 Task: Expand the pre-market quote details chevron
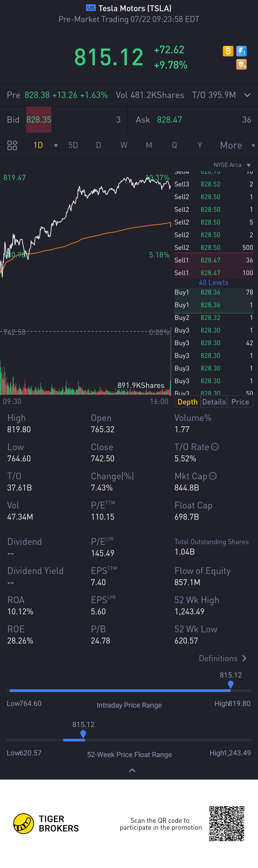247,95
